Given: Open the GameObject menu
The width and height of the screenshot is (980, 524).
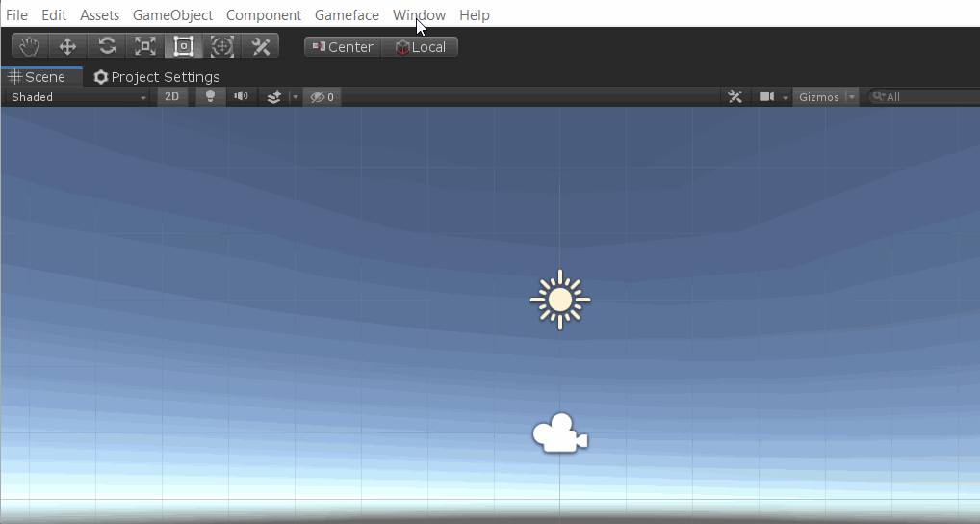Looking at the screenshot, I should click(x=172, y=15).
